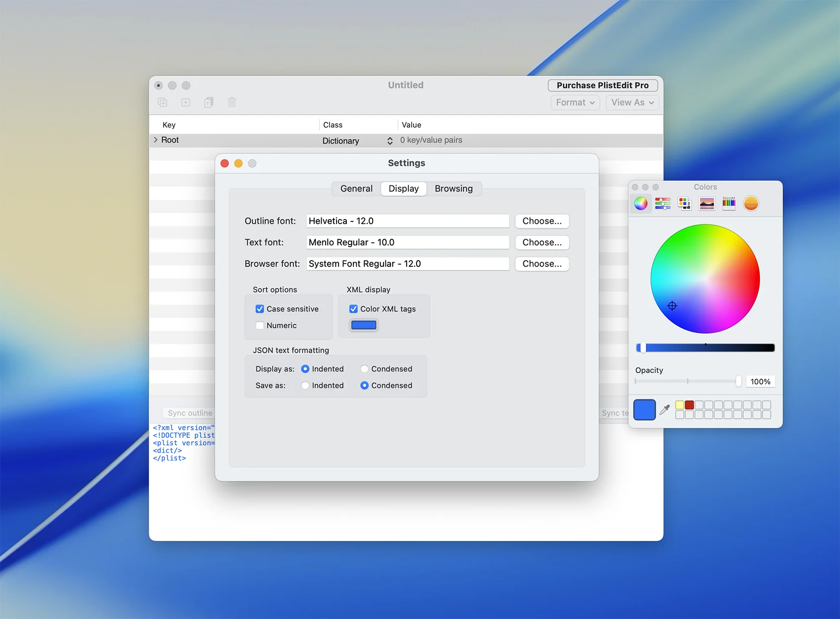
Task: Enable Numeric sort option
Action: [x=260, y=325]
